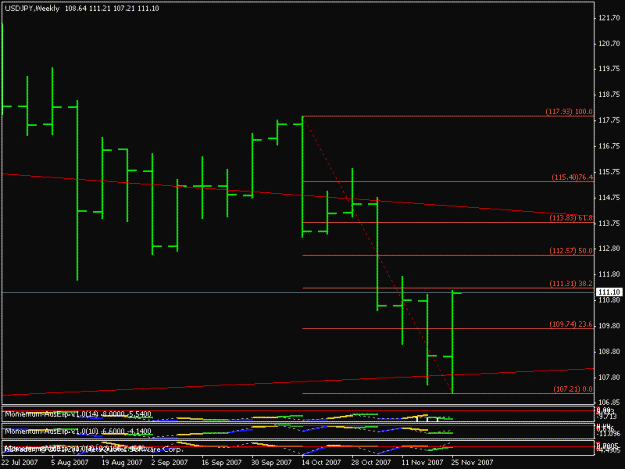Select the Momentum-AusExp-v1.0(14) indicator label

point(78,414)
